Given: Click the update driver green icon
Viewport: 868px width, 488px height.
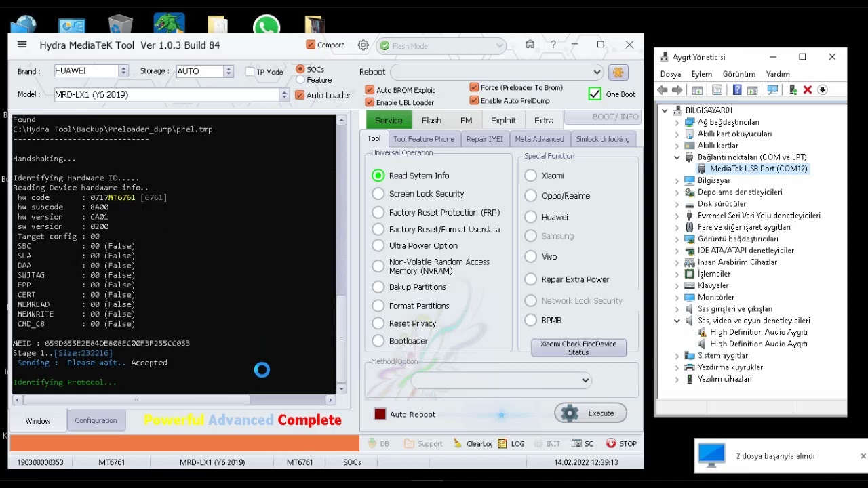Looking at the screenshot, I should click(793, 90).
